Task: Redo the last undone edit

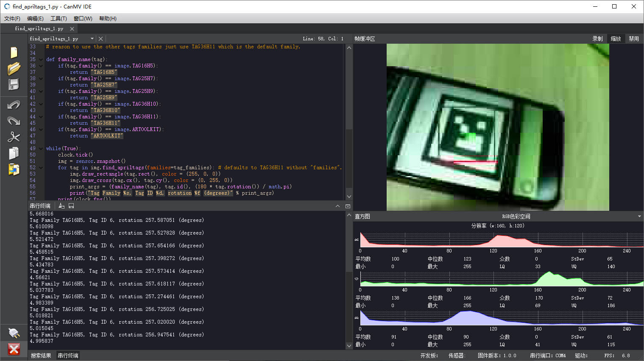Action: tap(14, 121)
